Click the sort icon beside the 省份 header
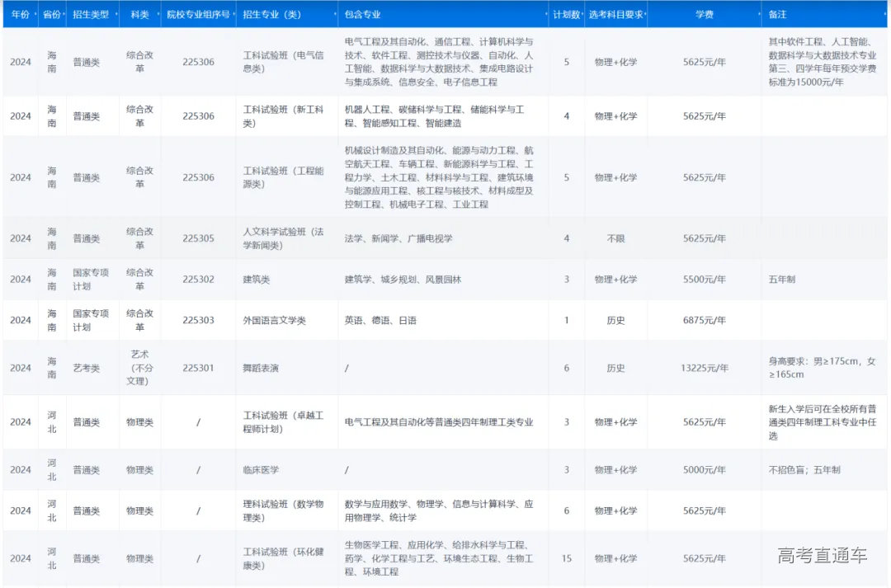 tap(63, 14)
